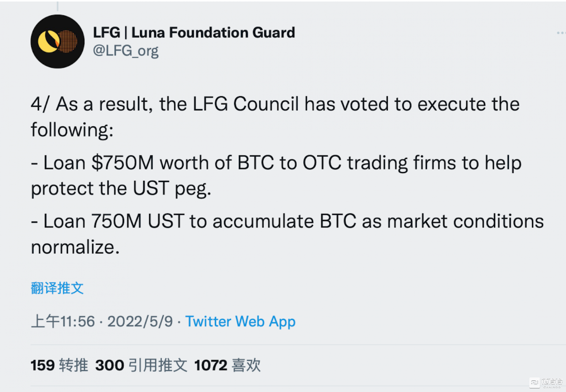View the 159 转推 retweets list
566x392 pixels.
[x=59, y=365]
